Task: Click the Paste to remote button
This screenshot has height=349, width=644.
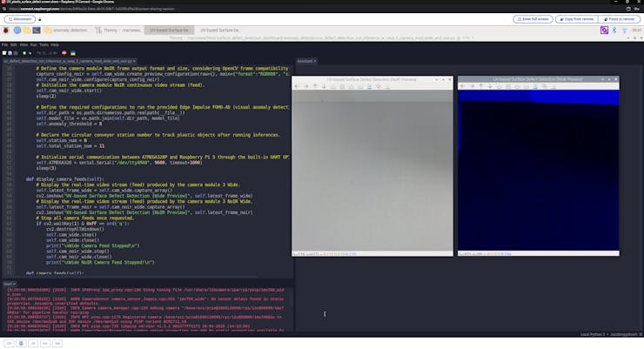Action: [x=619, y=19]
